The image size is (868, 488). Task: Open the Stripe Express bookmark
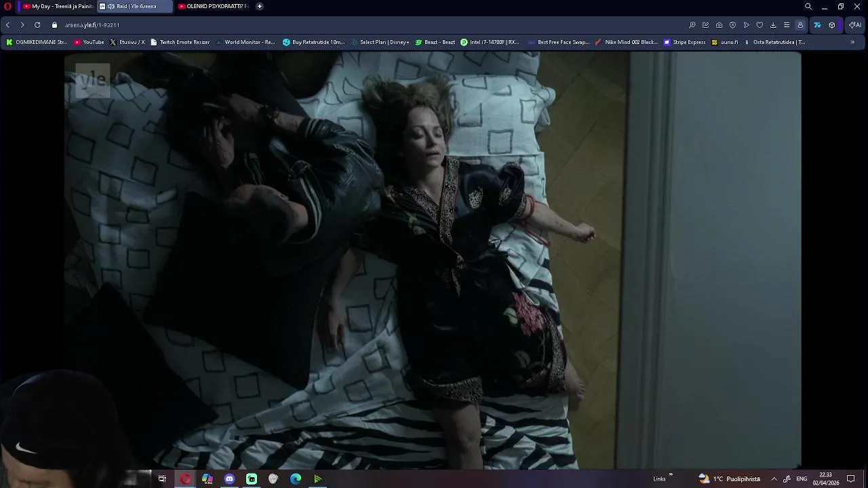(685, 42)
